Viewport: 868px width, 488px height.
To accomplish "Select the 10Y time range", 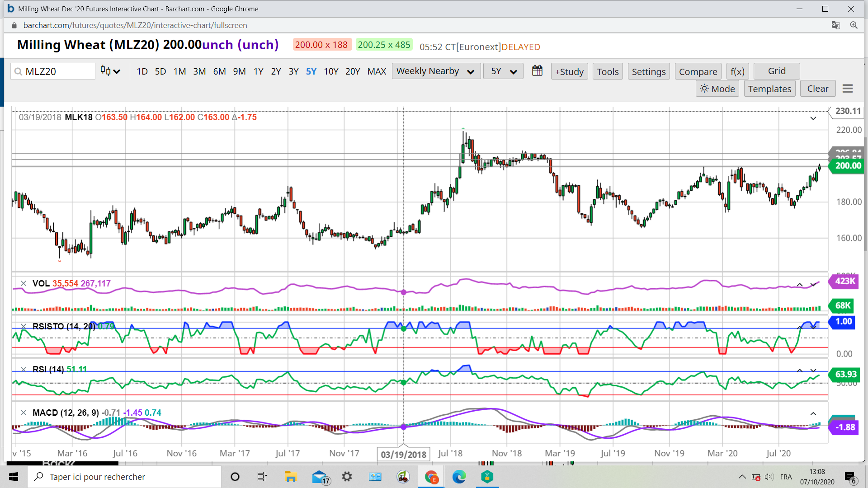I will (x=331, y=71).
